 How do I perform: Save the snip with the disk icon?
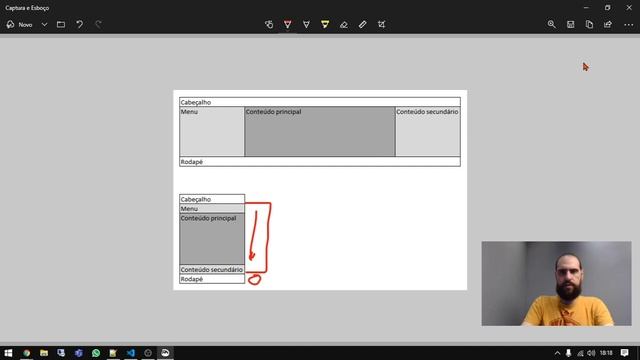[571, 24]
